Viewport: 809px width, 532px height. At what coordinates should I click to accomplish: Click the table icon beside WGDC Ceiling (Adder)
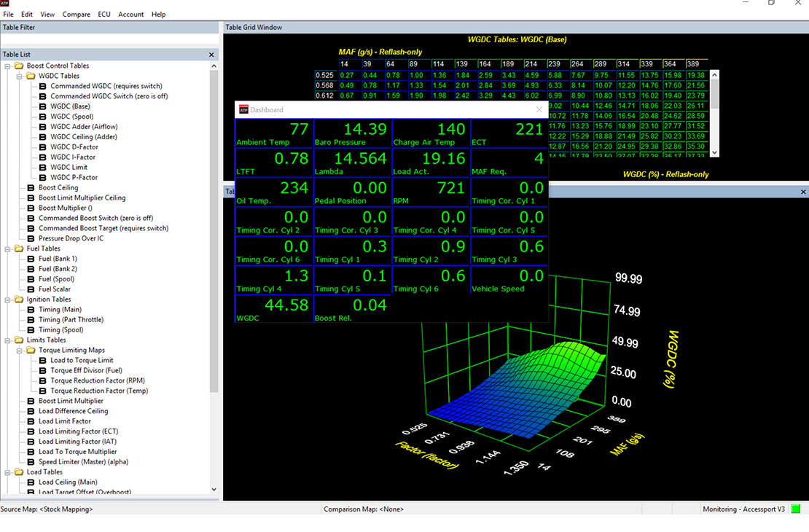(43, 137)
